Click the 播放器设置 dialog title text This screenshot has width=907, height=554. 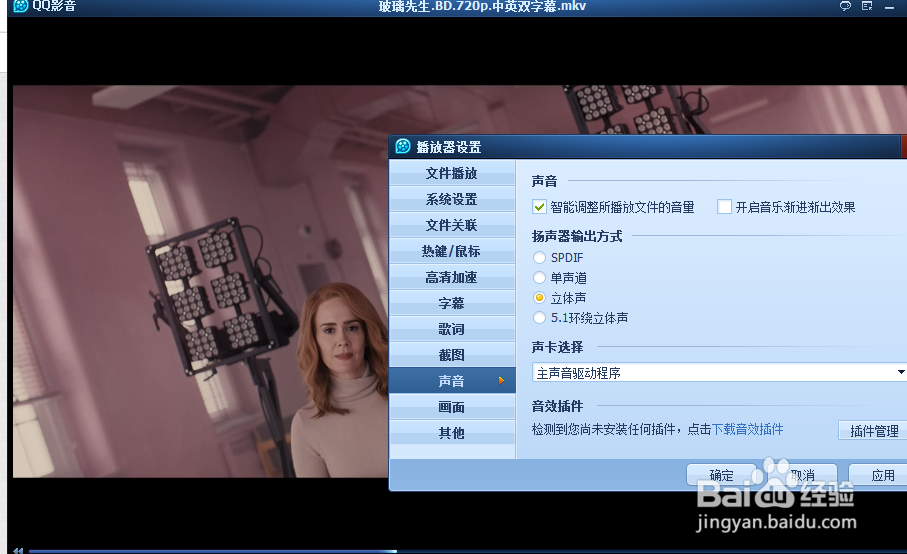coord(449,147)
